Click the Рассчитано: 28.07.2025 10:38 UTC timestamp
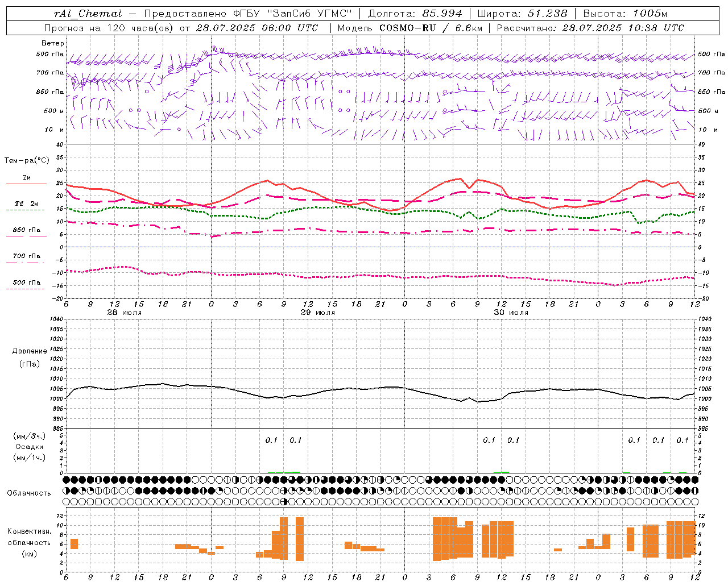 pos(590,28)
